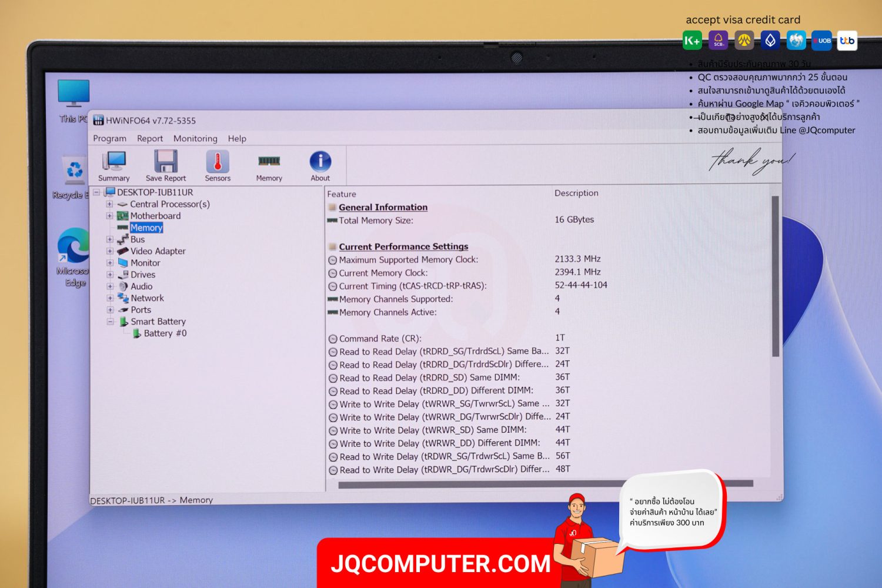Expand the Ports tree node

(x=109, y=310)
